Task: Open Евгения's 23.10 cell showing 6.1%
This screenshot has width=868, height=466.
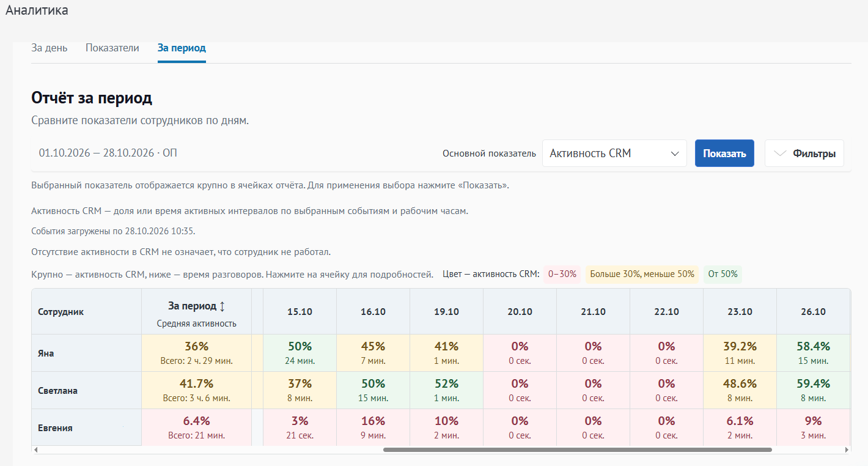Action: click(740, 427)
